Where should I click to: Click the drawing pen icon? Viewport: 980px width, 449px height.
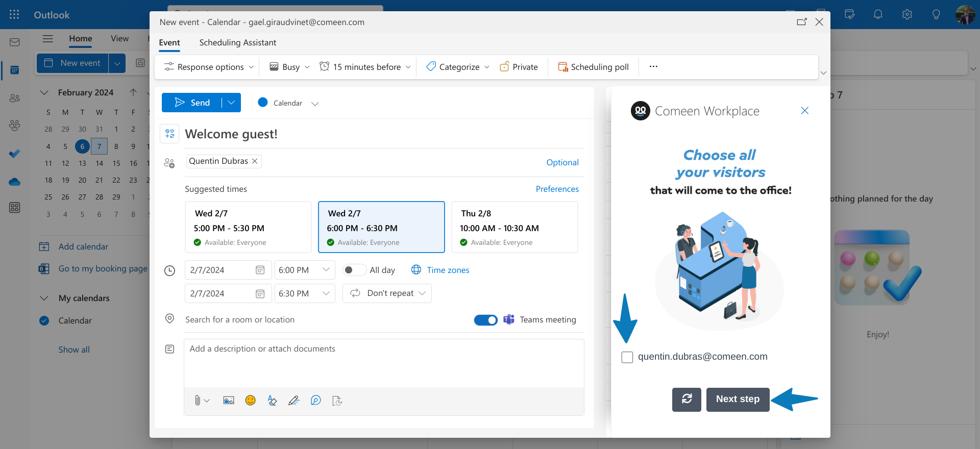pos(293,401)
